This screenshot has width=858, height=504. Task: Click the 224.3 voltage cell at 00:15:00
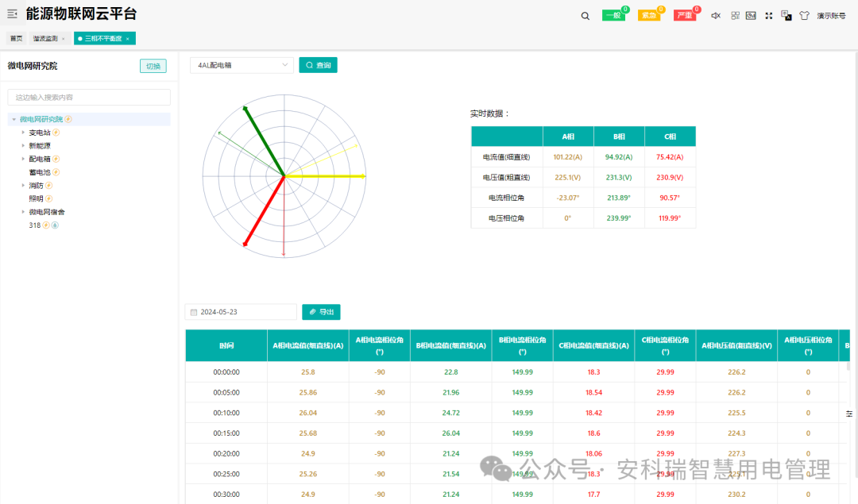point(736,433)
